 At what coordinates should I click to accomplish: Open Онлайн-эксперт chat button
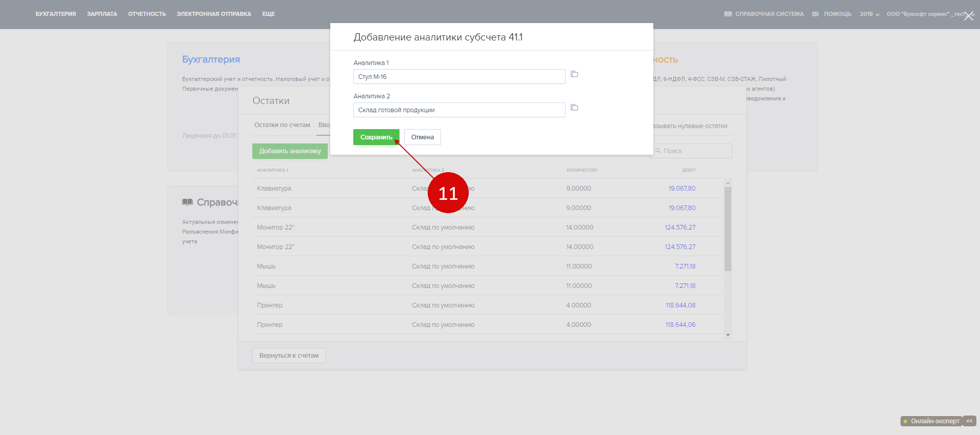[931, 421]
